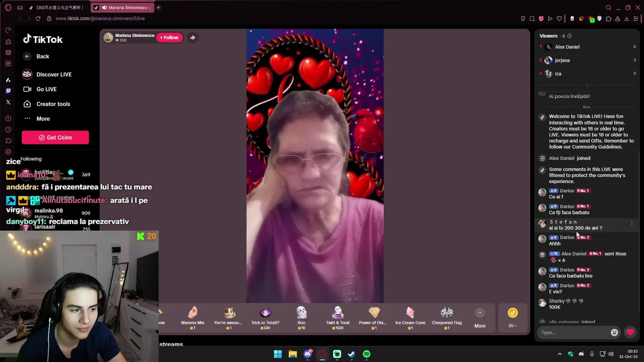Open the browser search icon

pos(608,8)
